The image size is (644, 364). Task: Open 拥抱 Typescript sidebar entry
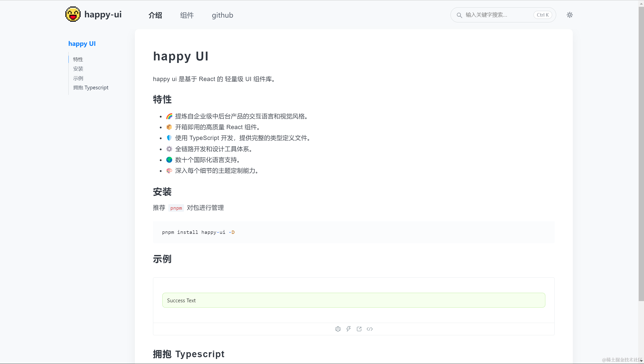pyautogui.click(x=91, y=87)
